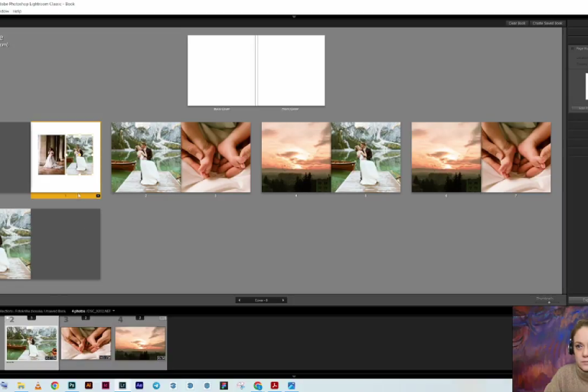Image resolution: width=588 pixels, height=392 pixels.
Task: Open Telegram from the taskbar
Action: (x=156, y=385)
